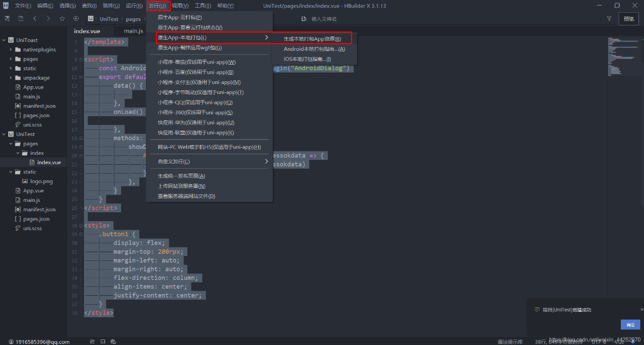Click the terminal icon in status bar
This screenshot has height=345, width=644.
pyautogui.click(x=103, y=341)
